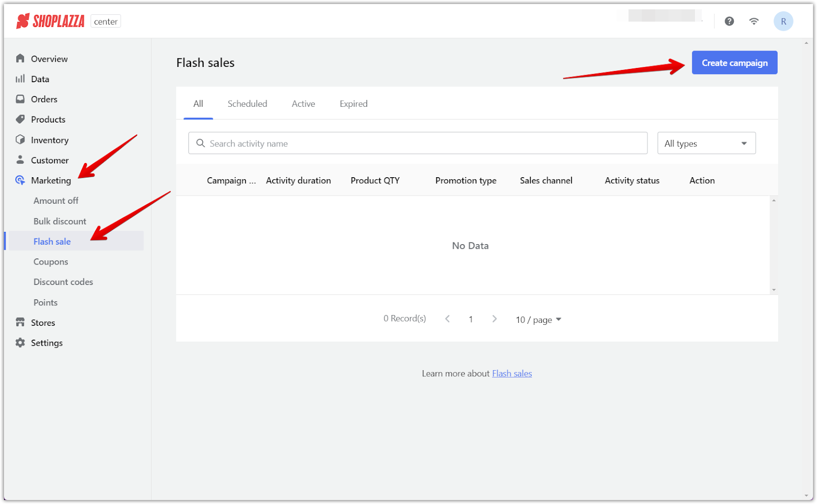Open the Overview home icon

coord(20,58)
